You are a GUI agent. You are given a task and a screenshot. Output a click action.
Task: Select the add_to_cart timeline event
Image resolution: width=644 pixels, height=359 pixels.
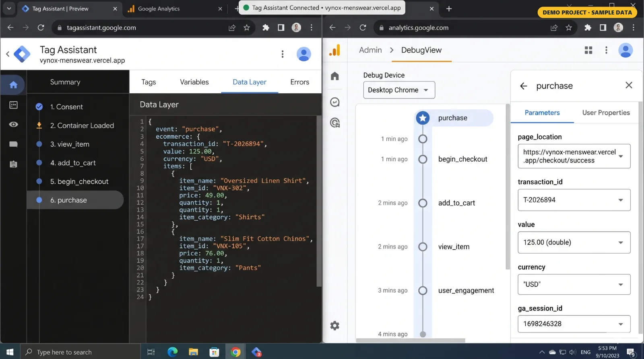(456, 203)
